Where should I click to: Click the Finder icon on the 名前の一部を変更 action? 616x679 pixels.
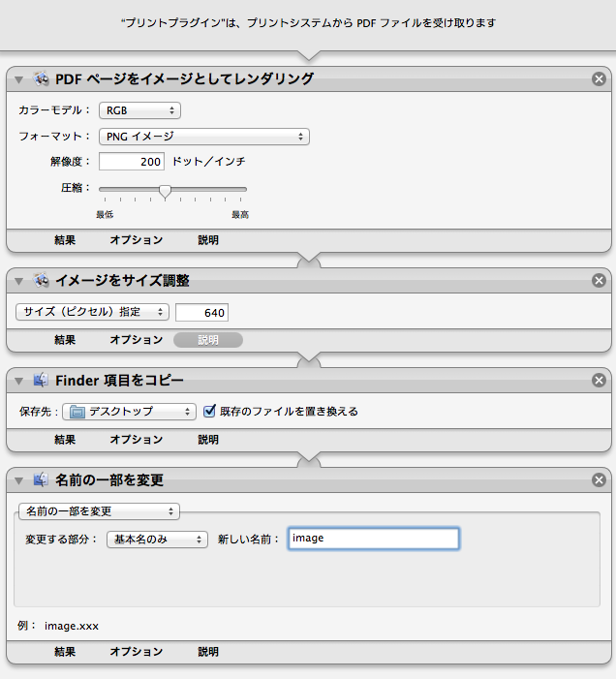pos(41,479)
